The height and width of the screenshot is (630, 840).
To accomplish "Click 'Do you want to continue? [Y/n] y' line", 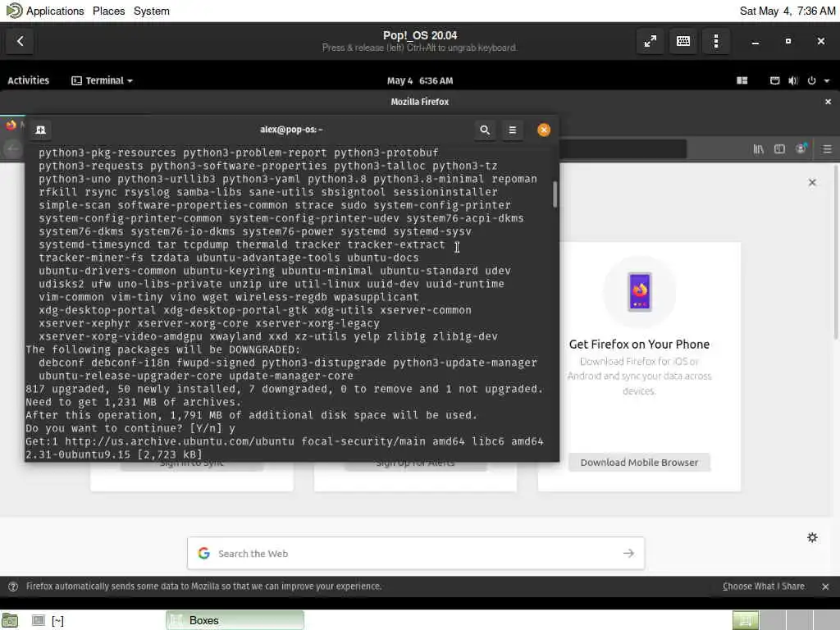I will tap(130, 428).
